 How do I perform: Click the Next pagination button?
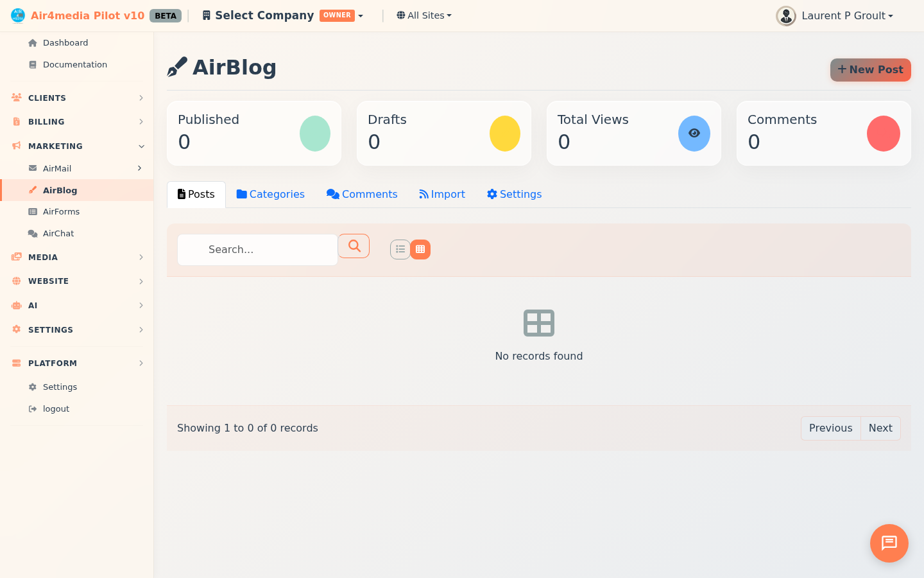point(880,428)
